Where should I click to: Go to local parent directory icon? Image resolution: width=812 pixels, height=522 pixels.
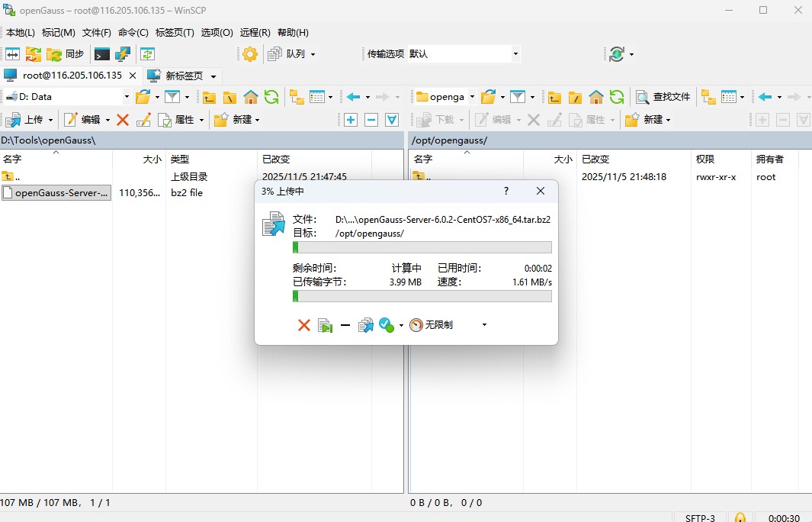(x=209, y=97)
